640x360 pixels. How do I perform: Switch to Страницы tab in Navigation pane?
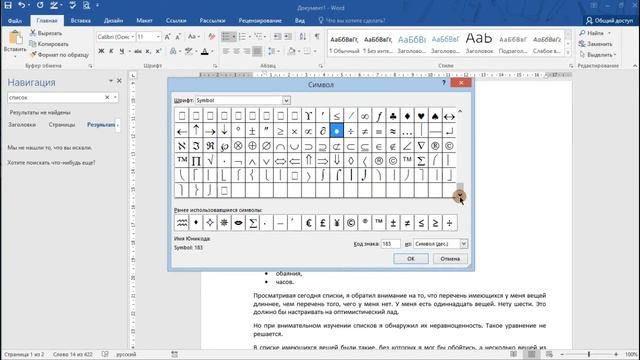coord(62,124)
